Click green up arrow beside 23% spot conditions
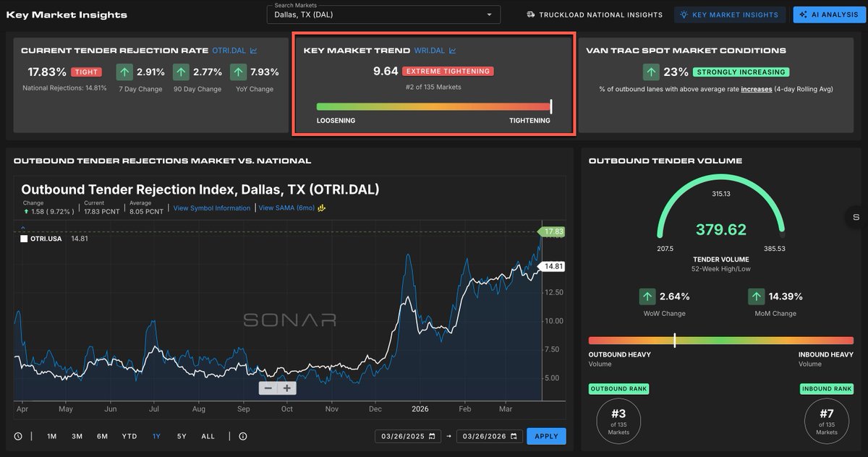The image size is (868, 457). point(652,72)
